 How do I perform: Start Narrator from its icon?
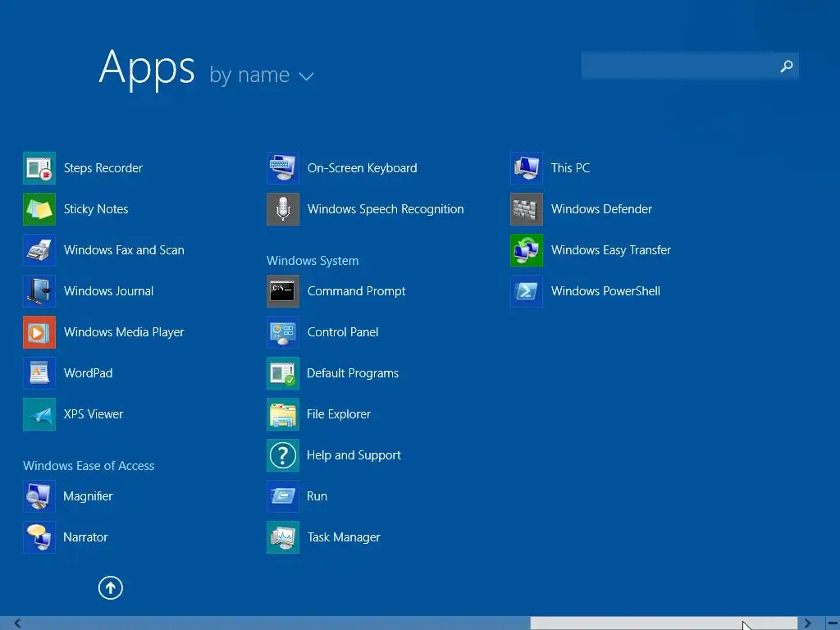tap(39, 537)
